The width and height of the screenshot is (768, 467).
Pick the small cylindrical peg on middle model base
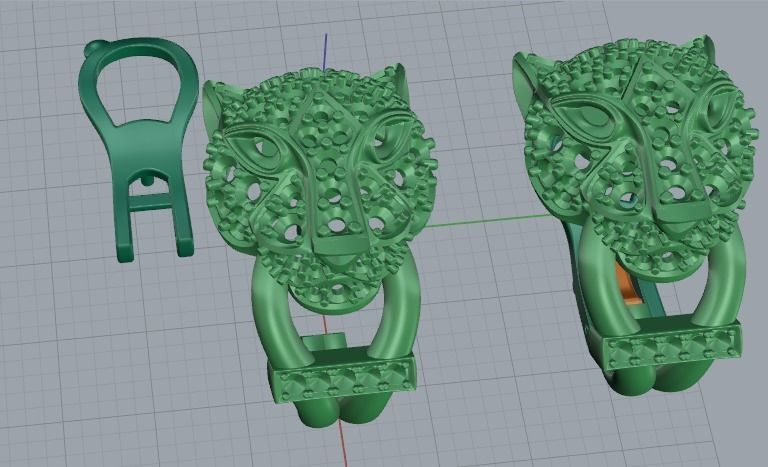click(324, 342)
